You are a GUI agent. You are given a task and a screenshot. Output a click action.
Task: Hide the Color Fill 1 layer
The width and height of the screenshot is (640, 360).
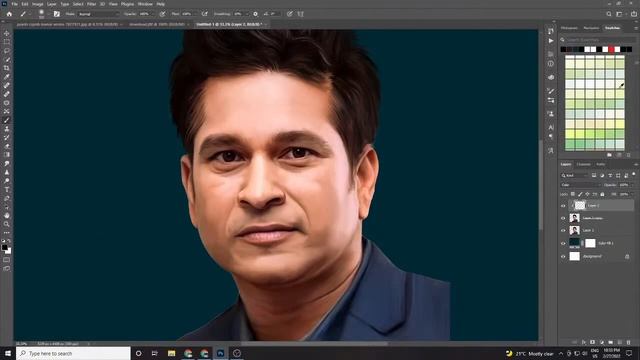(x=563, y=243)
